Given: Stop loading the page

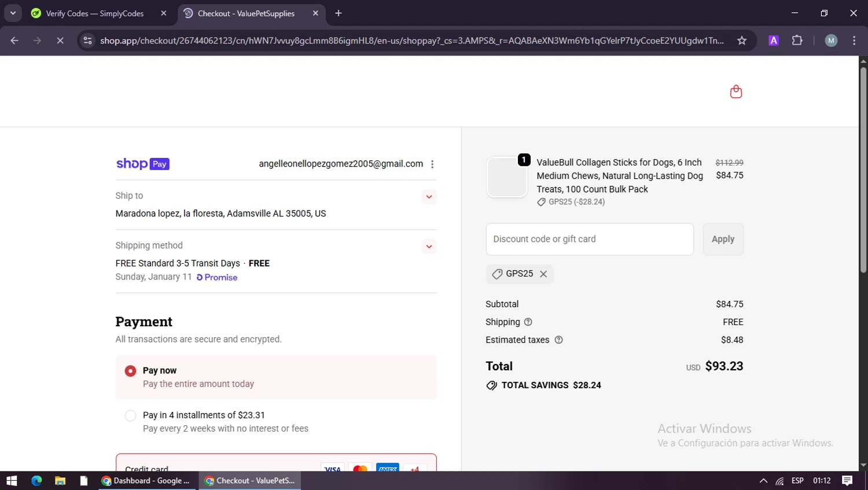Looking at the screenshot, I should (60, 40).
